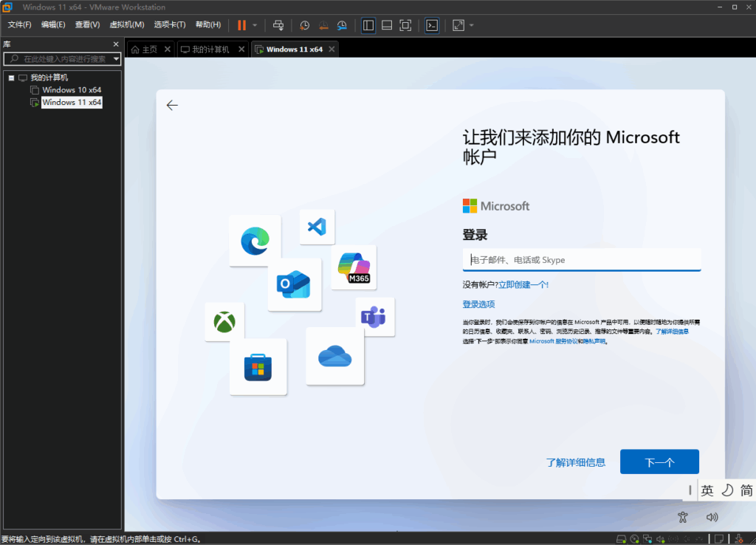Click the Teams icon tile

click(x=374, y=317)
